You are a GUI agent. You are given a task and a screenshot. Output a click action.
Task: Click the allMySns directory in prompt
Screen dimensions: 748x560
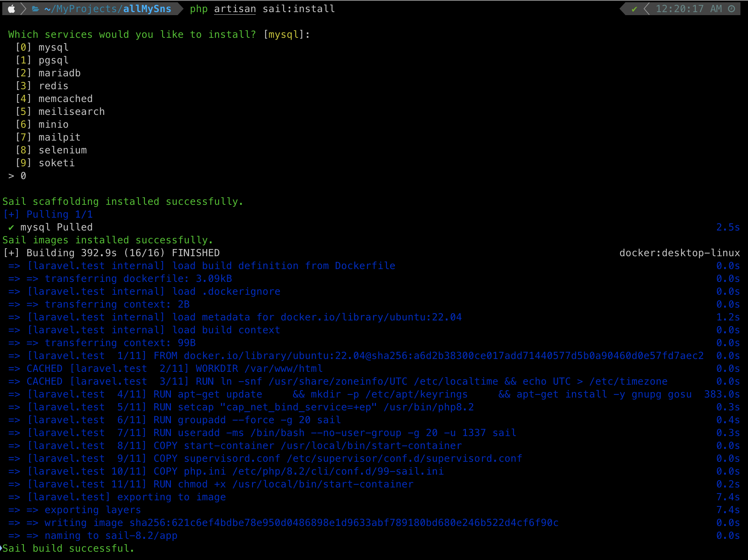[147, 9]
